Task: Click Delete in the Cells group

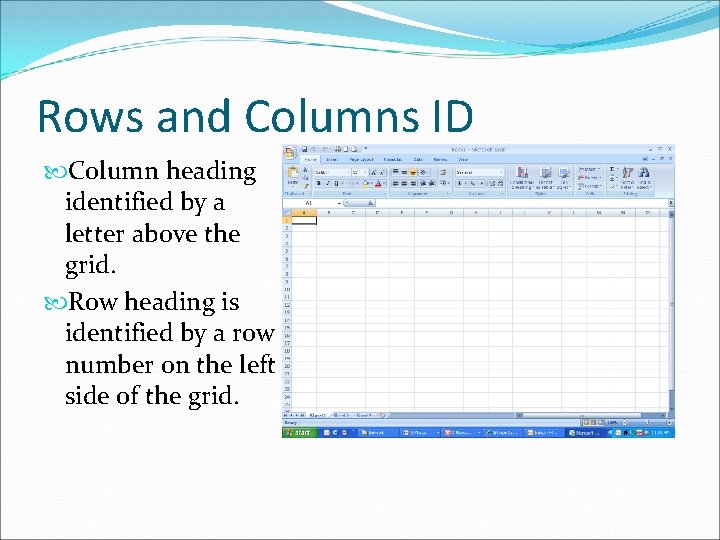Action: click(589, 178)
